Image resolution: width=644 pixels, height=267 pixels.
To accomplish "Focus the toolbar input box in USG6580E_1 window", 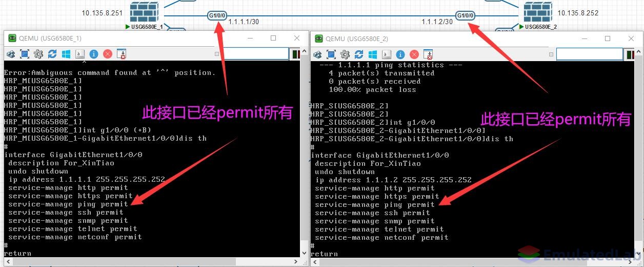I will (256, 53).
